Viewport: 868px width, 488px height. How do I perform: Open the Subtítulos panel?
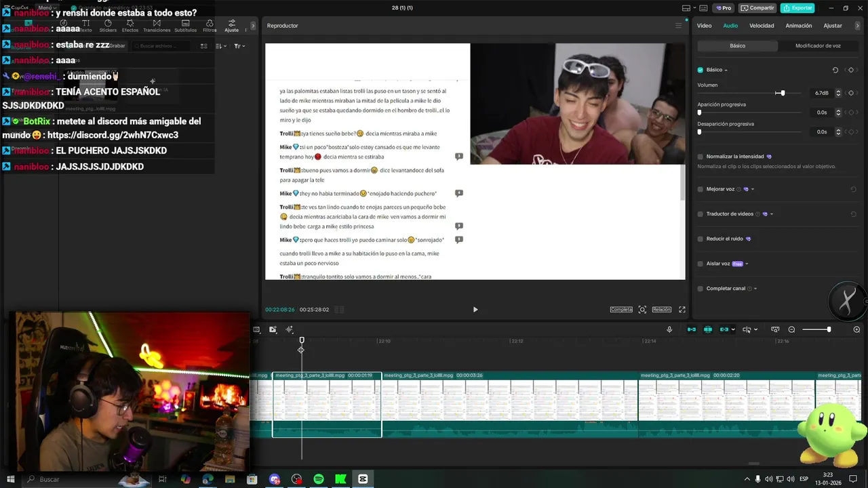tap(185, 26)
